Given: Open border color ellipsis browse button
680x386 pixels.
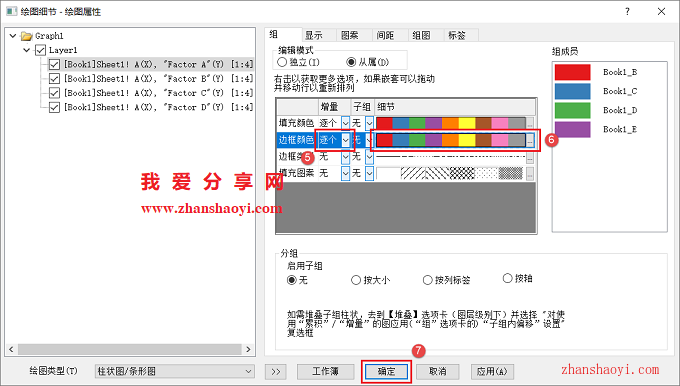Looking at the screenshot, I should [530, 140].
